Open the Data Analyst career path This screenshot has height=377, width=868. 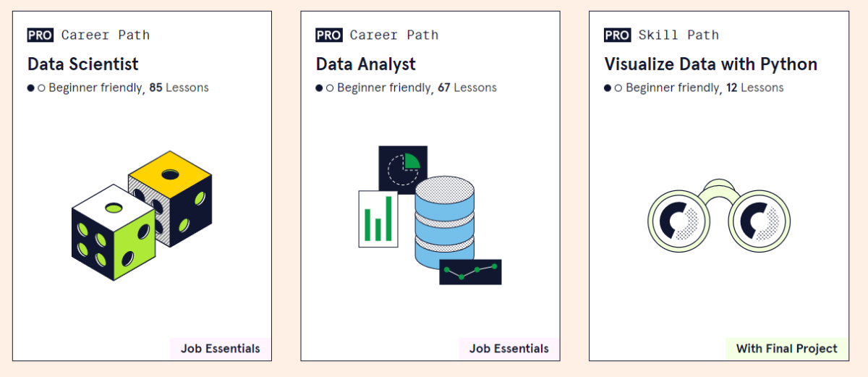click(x=366, y=64)
